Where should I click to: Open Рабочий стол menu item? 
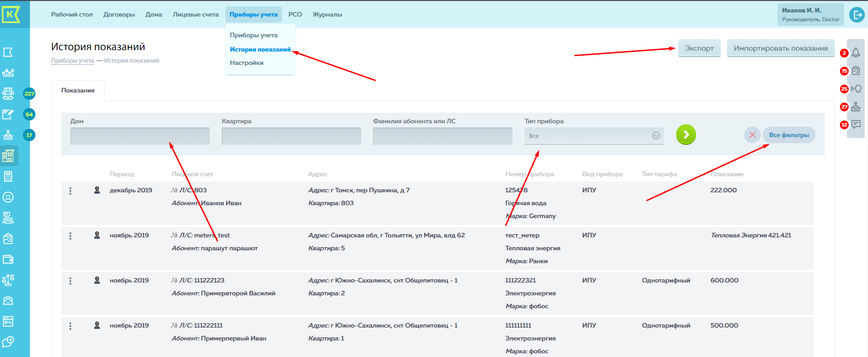pos(72,14)
